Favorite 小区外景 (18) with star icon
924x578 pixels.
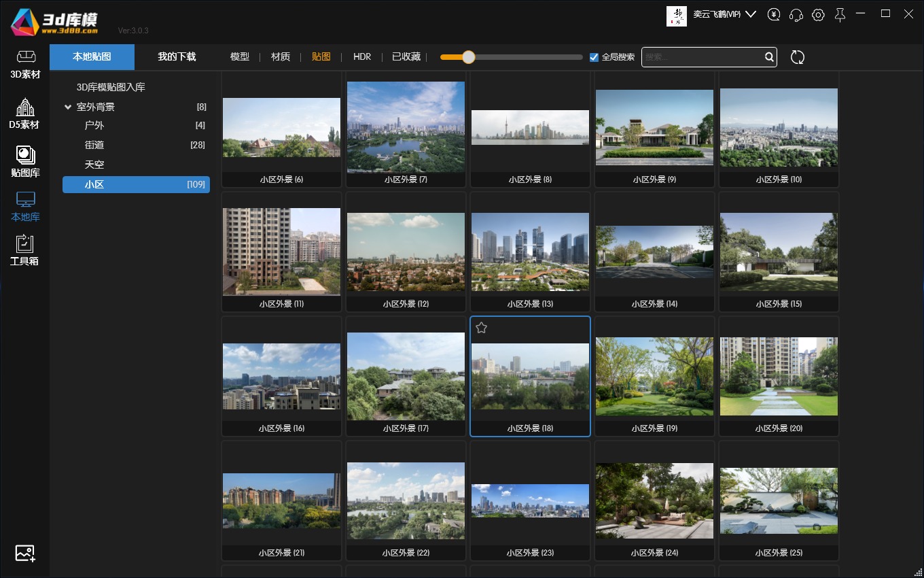(x=482, y=328)
